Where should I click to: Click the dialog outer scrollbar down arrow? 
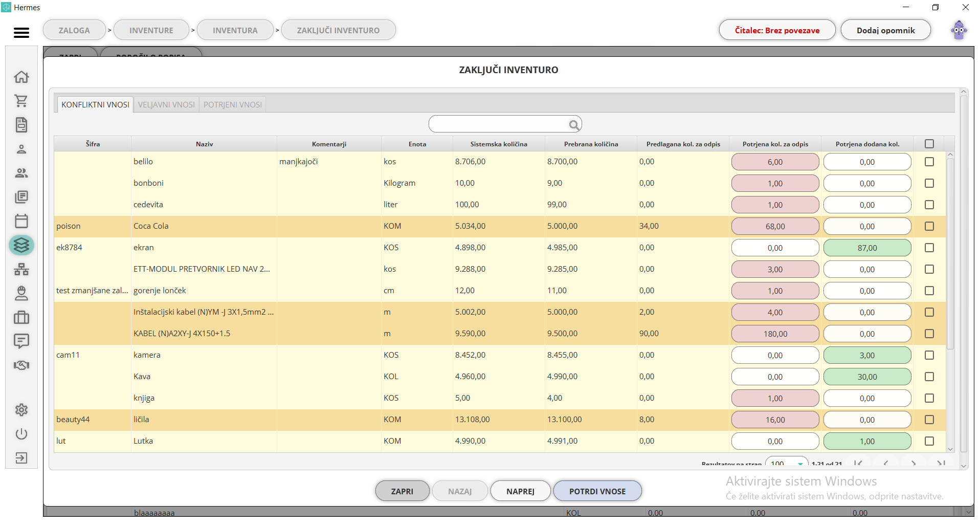click(964, 466)
